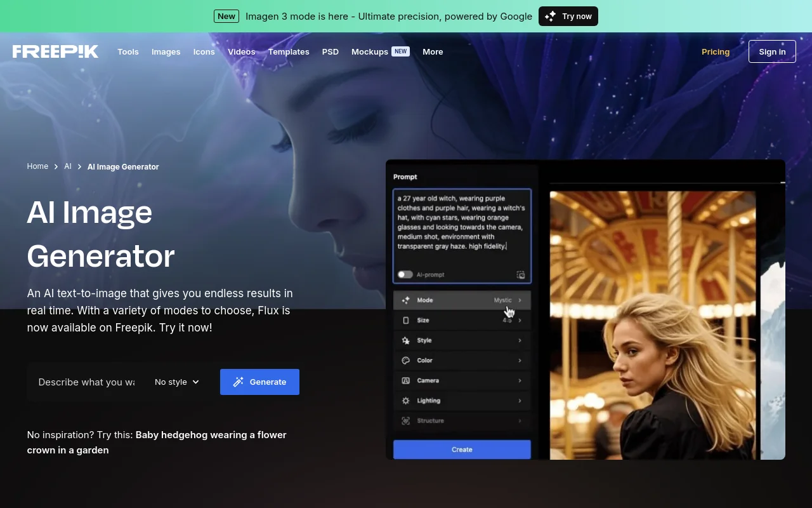Click the Camera icon in settings list
The image size is (812, 508).
click(406, 380)
